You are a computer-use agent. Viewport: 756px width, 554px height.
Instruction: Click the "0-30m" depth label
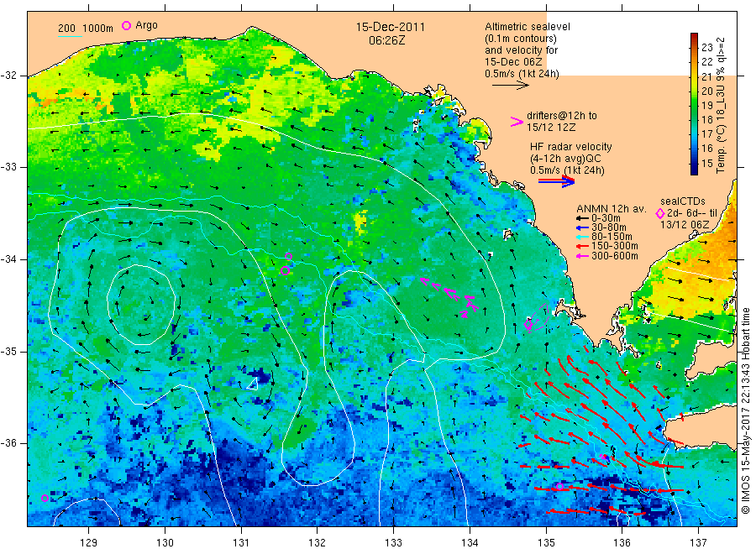606,218
